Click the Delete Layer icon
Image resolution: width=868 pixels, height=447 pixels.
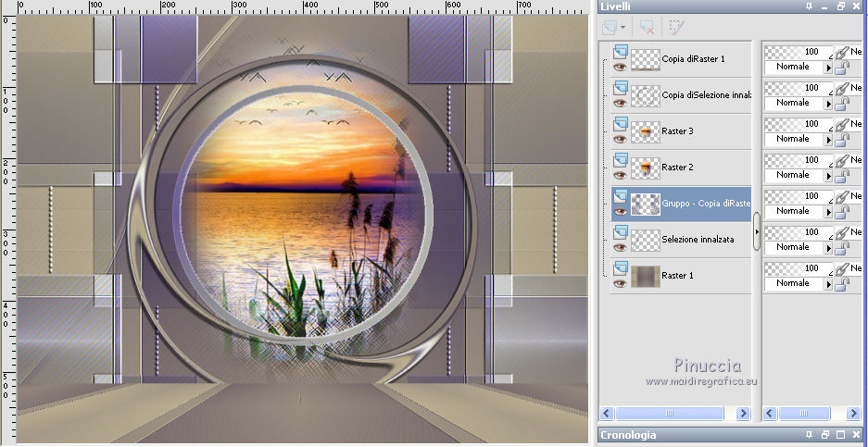[x=647, y=27]
